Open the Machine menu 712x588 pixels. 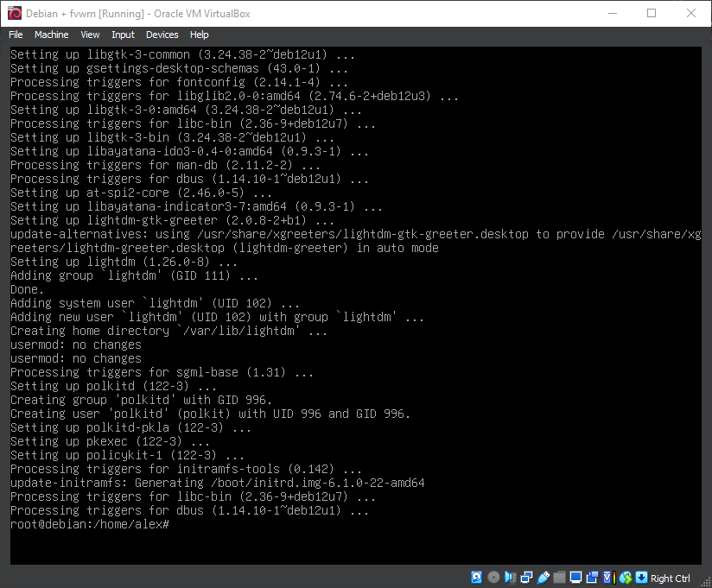click(51, 35)
